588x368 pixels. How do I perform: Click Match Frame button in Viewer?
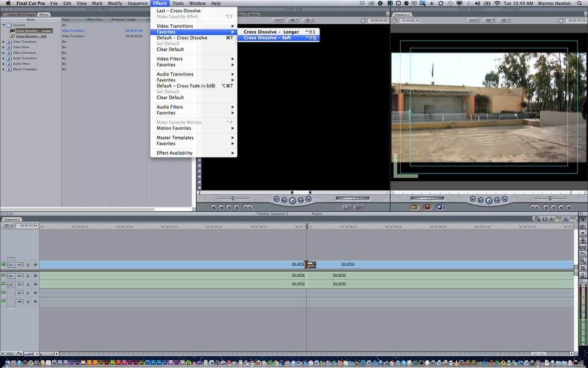tap(213, 207)
